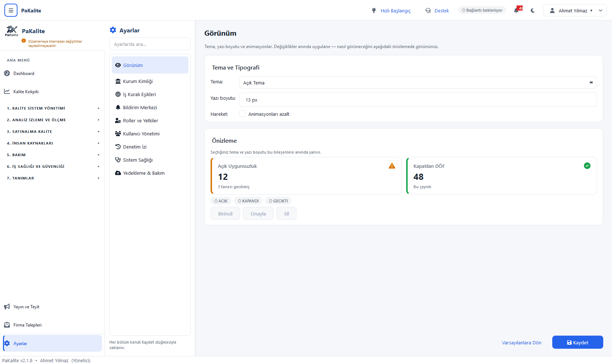Open the notifications bell icon

(x=517, y=10)
